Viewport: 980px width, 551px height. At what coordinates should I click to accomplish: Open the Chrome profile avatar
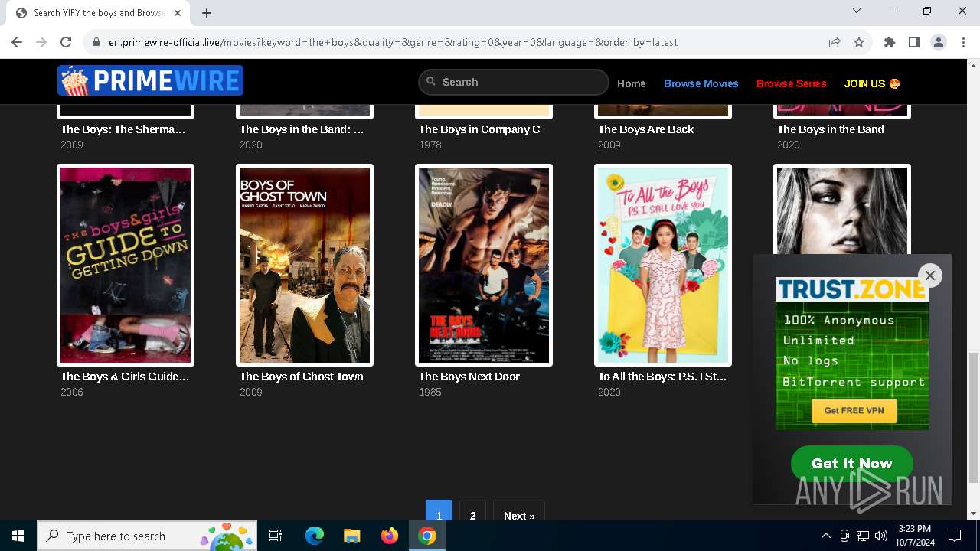click(x=939, y=42)
